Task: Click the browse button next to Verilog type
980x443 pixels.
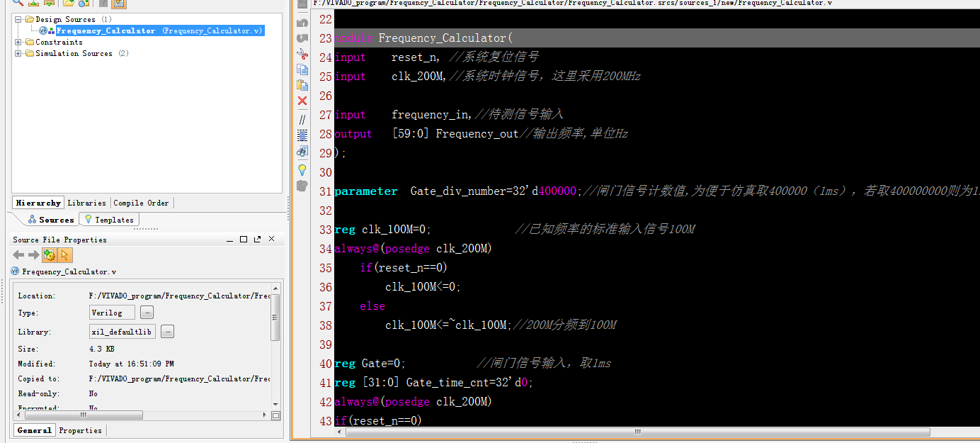Action: [x=147, y=313]
